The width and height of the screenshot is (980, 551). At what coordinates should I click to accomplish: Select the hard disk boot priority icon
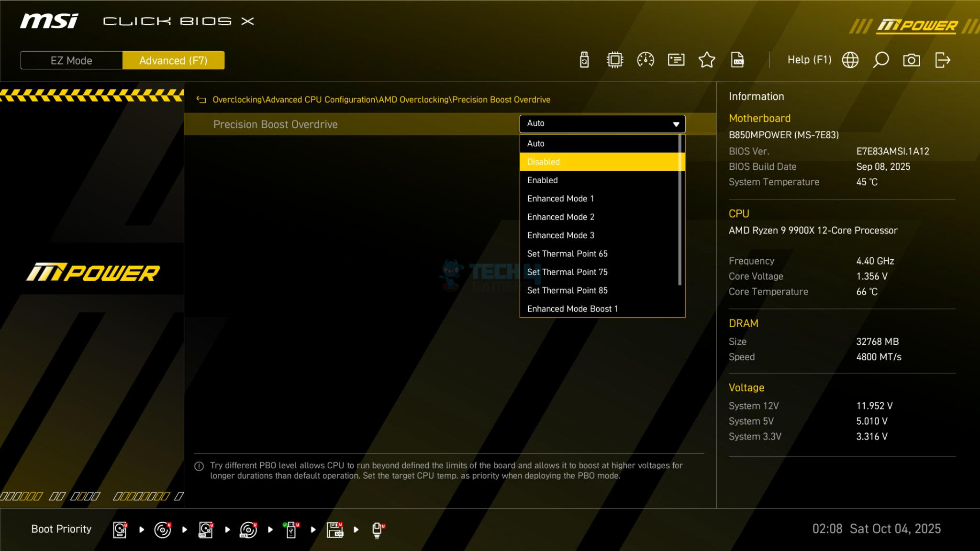click(x=120, y=529)
